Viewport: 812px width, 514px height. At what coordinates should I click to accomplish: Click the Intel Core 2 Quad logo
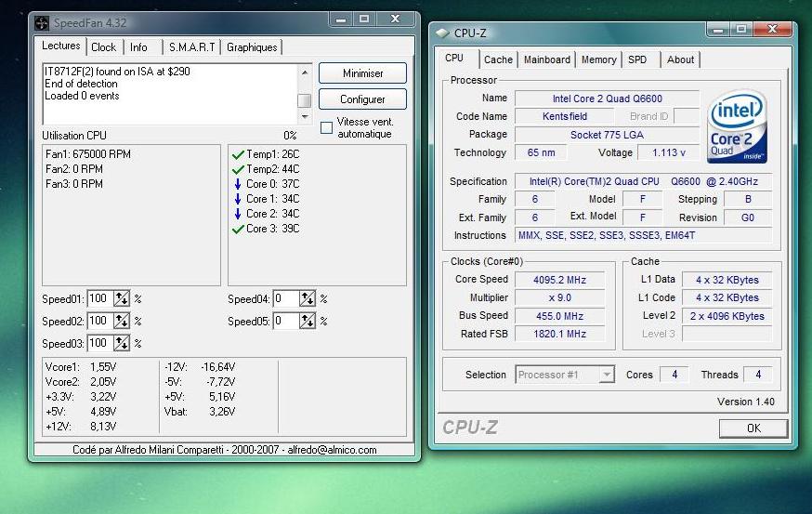737,126
